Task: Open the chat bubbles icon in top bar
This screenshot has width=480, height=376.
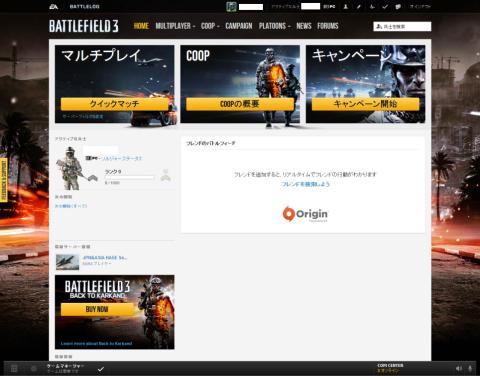Action: pyautogui.click(x=398, y=6)
